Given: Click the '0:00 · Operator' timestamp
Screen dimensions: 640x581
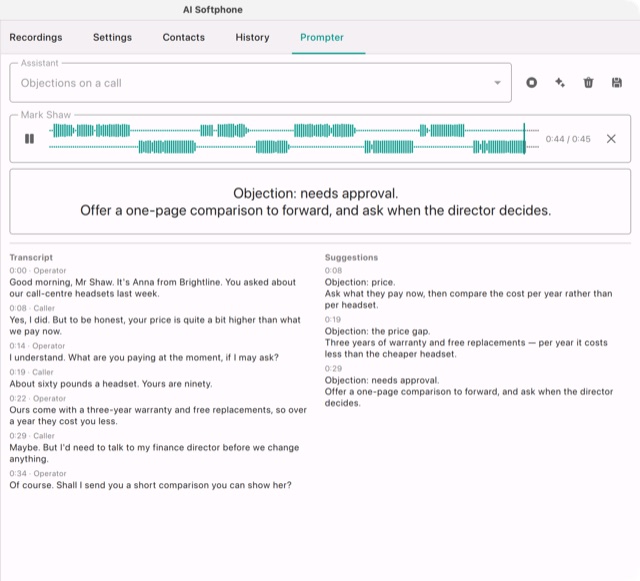Looking at the screenshot, I should [x=38, y=271].
